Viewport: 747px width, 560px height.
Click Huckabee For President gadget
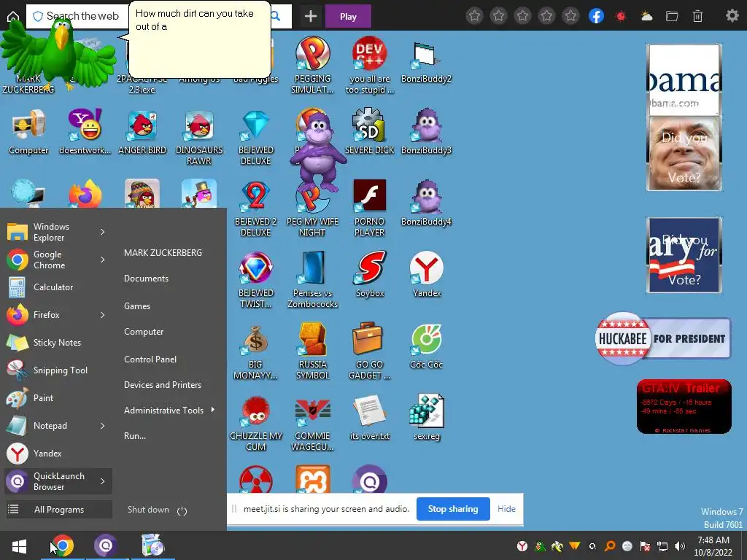662,338
